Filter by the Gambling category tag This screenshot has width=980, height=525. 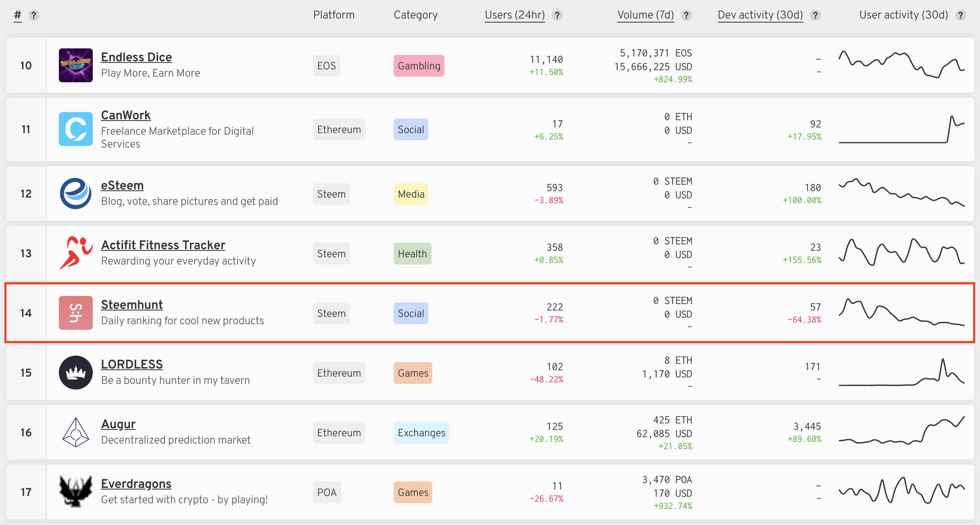coord(419,66)
